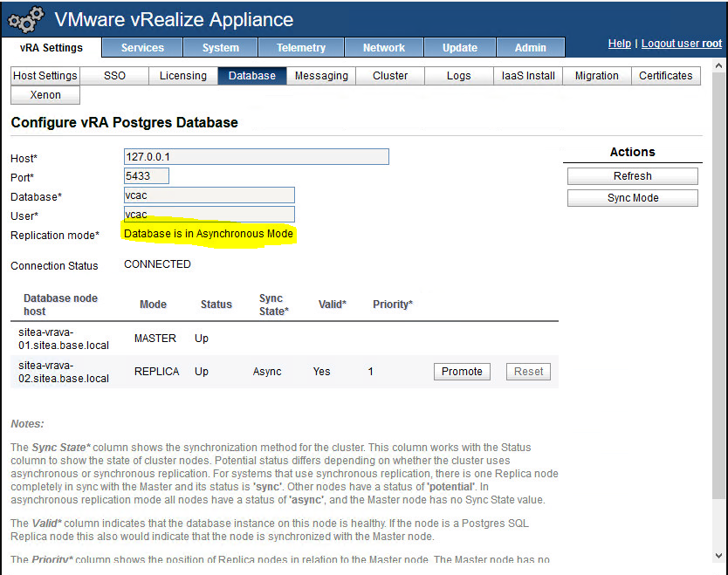
Task: Switch to the Cluster sub-tab
Action: pos(390,76)
